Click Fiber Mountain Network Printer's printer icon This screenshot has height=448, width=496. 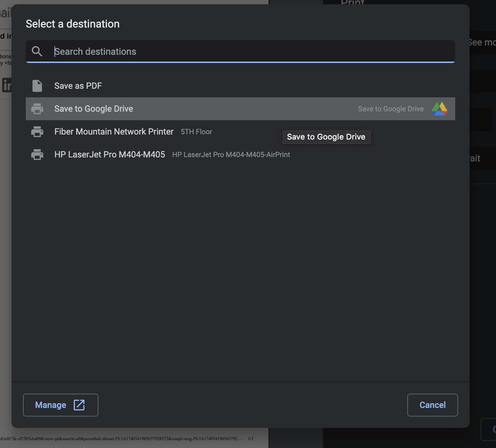tap(37, 132)
